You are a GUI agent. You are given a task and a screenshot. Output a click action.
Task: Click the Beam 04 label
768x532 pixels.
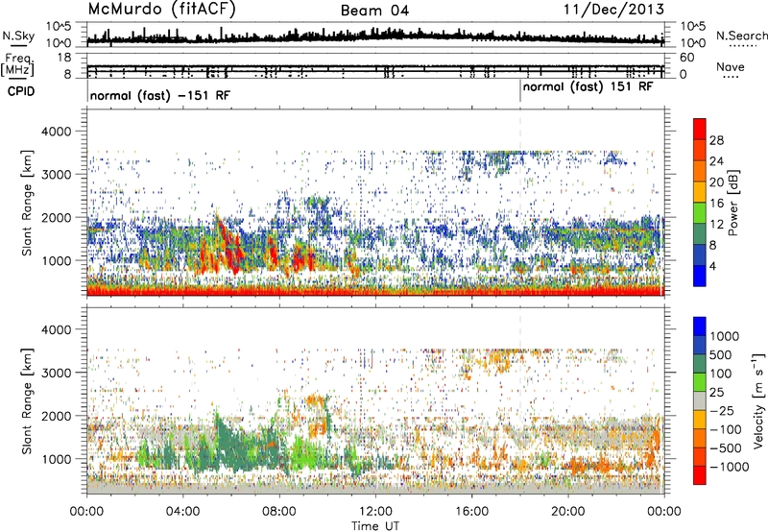click(x=374, y=11)
